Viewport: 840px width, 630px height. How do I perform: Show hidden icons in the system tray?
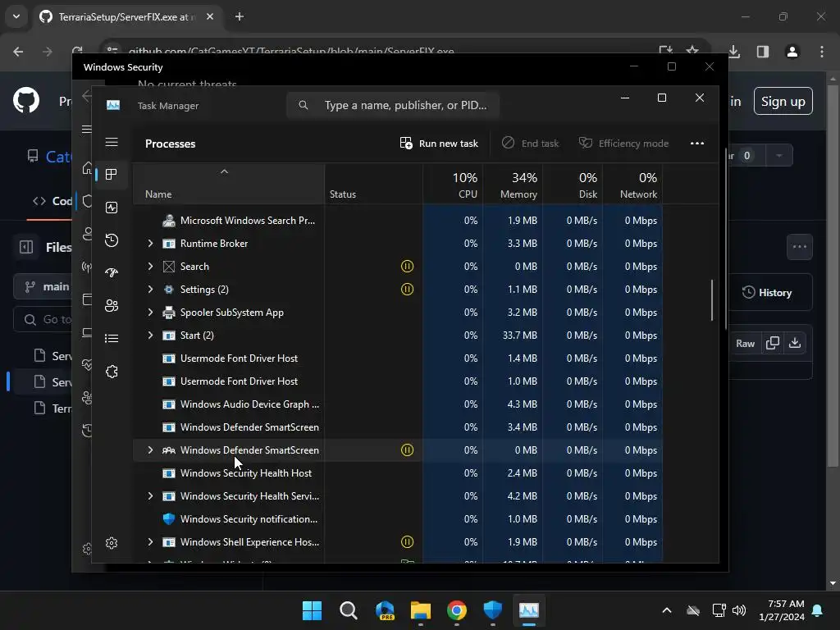coord(667,610)
